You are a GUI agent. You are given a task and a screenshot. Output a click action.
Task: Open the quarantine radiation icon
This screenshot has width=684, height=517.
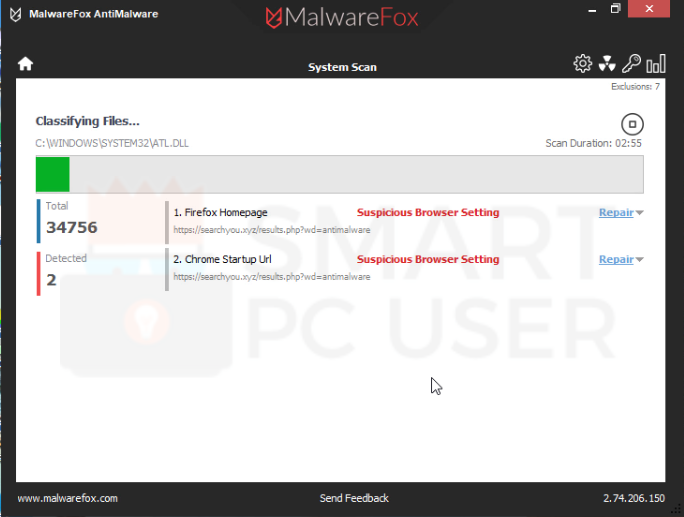click(607, 64)
